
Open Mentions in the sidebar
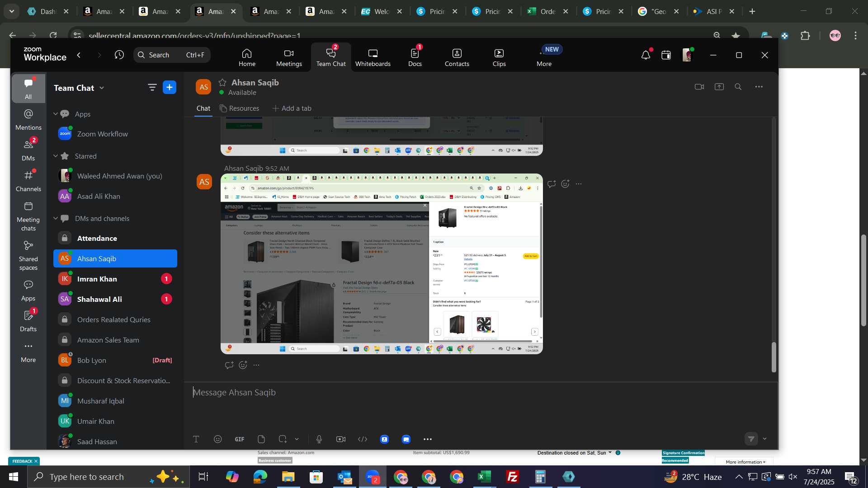[28, 119]
